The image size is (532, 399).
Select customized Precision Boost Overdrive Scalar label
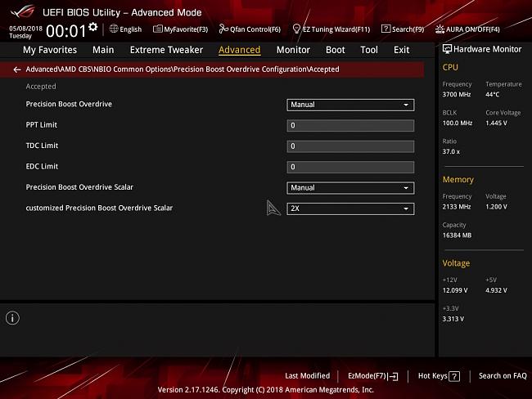pyautogui.click(x=99, y=208)
